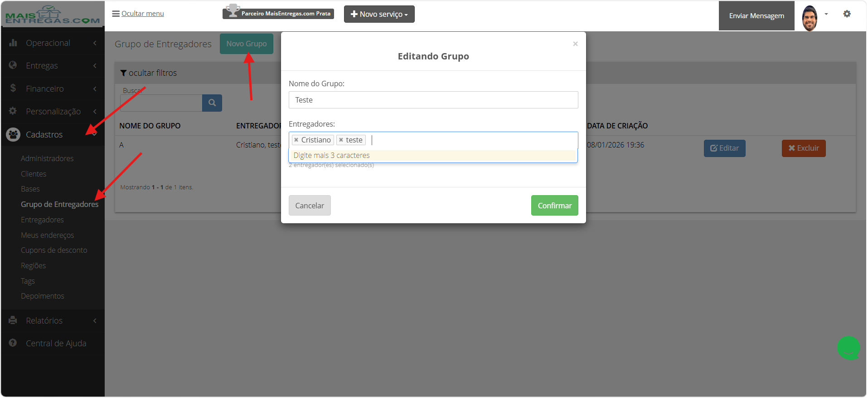The height and width of the screenshot is (398, 868).
Task: Click the Enviar Mensagem button
Action: pyautogui.click(x=756, y=16)
